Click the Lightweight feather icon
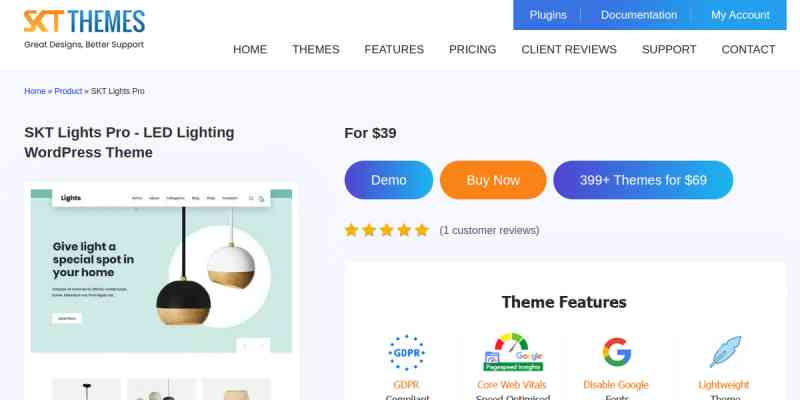 tap(724, 352)
